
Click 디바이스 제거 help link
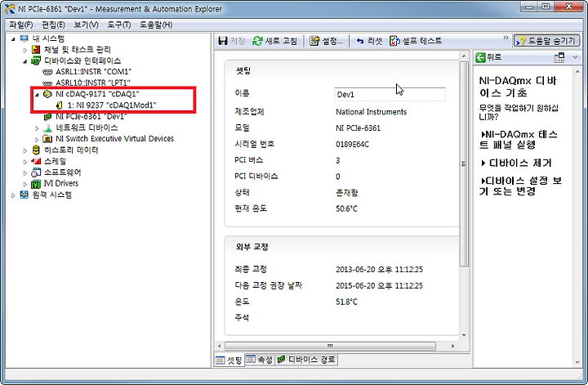click(516, 163)
